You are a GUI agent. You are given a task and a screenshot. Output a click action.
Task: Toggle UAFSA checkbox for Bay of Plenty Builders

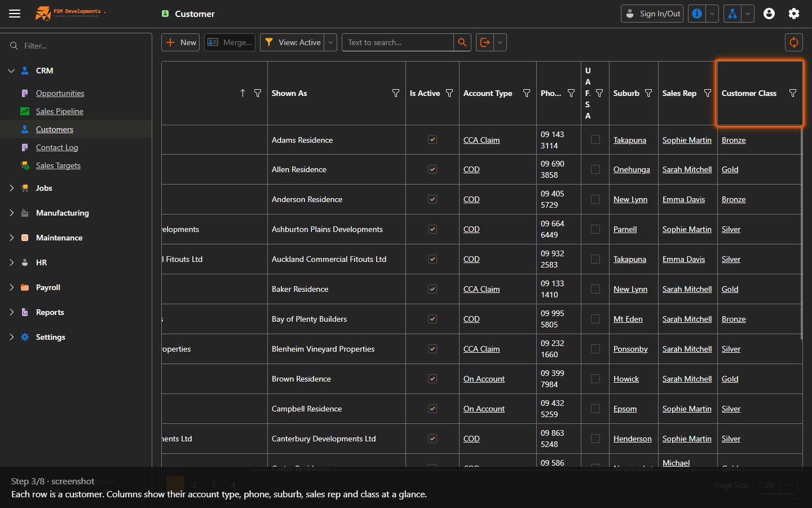pyautogui.click(x=595, y=319)
